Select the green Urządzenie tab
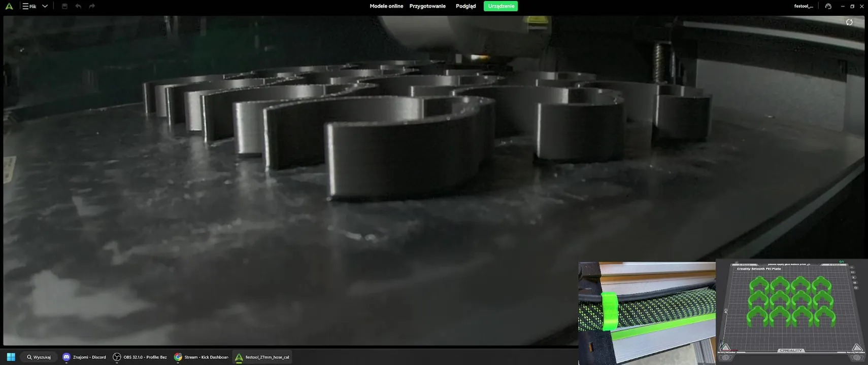 point(500,6)
